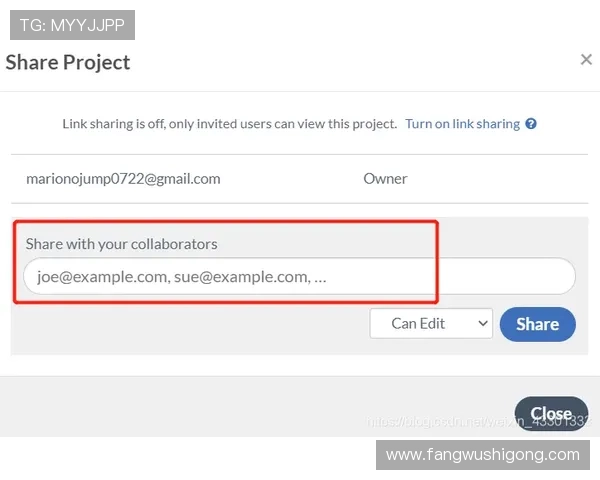Focus the collaborators email input field
Image resolution: width=600 pixels, height=480 pixels.
point(299,276)
